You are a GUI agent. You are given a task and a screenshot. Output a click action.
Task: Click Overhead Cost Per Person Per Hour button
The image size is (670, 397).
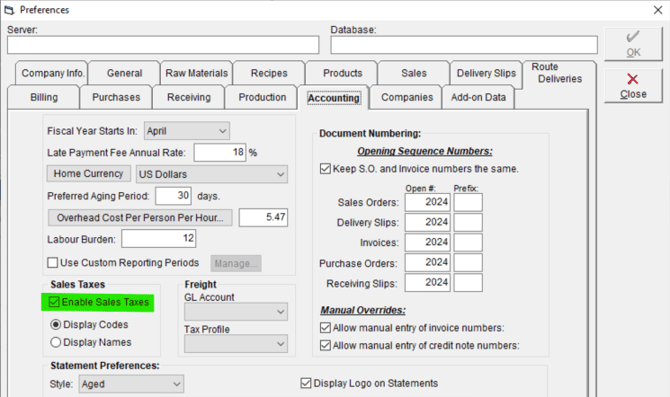140,218
